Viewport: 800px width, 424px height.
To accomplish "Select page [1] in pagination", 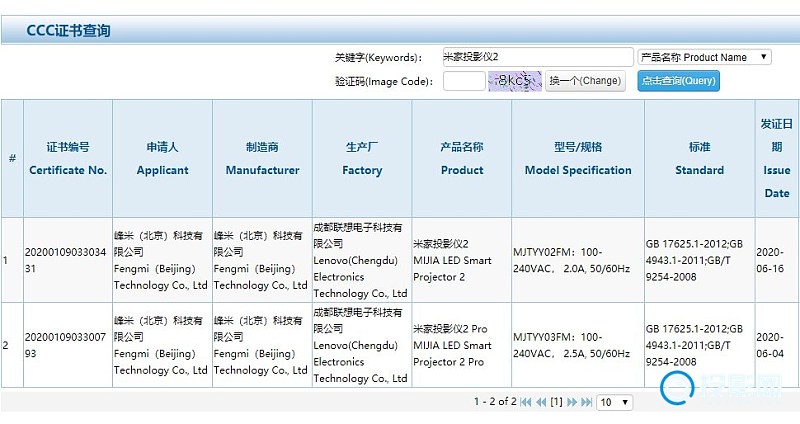I will (556, 402).
